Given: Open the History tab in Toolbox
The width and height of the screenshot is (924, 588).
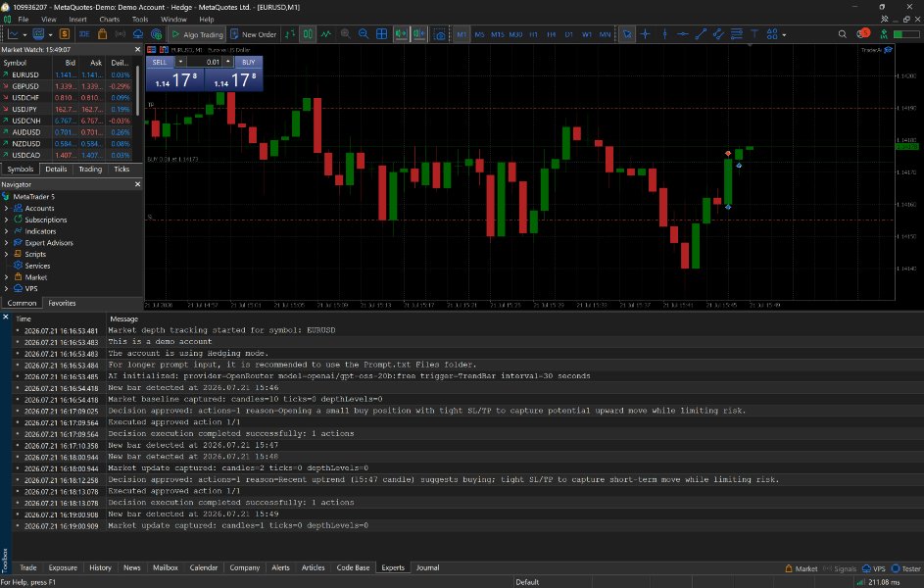Looking at the screenshot, I should pos(100,567).
